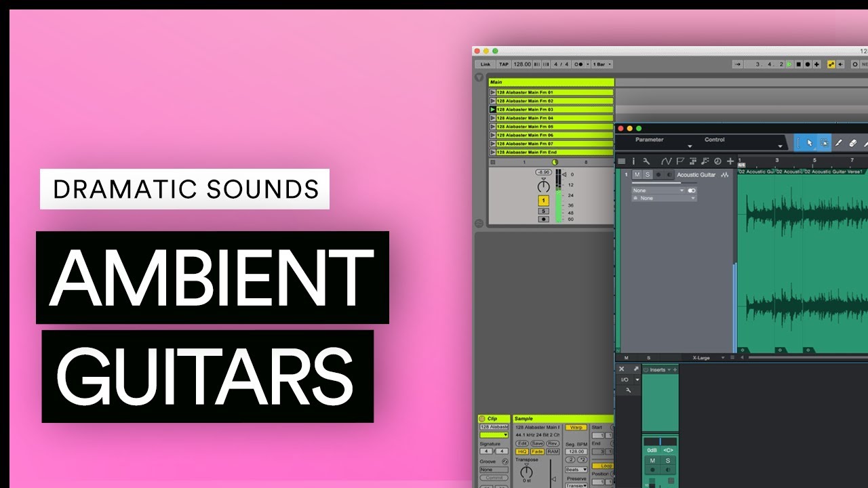Open the marker track flag icon

tap(680, 161)
